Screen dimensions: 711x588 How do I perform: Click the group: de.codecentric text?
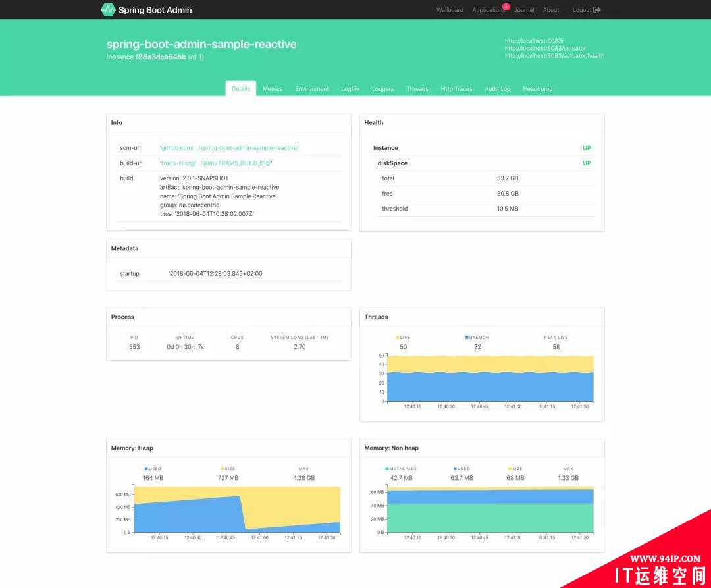[x=189, y=205]
